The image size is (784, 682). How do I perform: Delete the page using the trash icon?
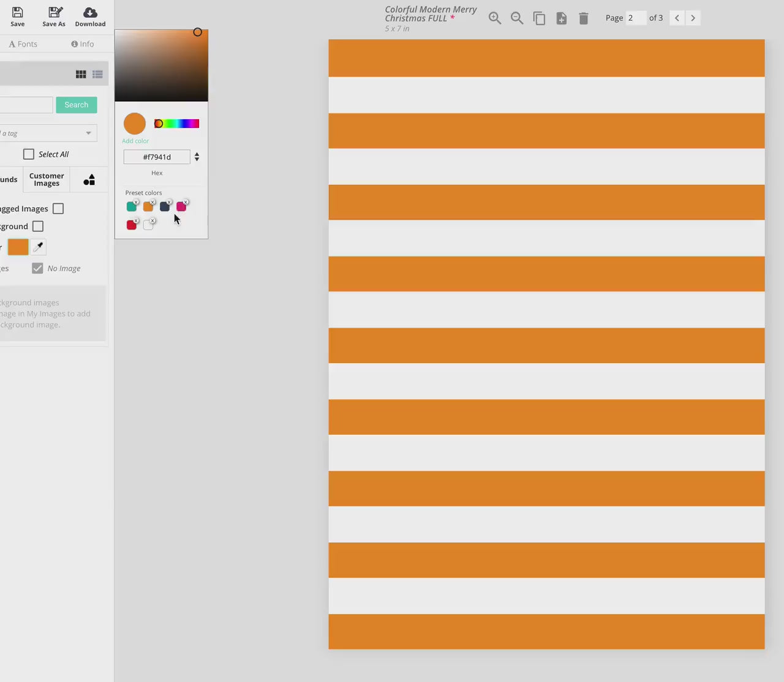coord(584,18)
